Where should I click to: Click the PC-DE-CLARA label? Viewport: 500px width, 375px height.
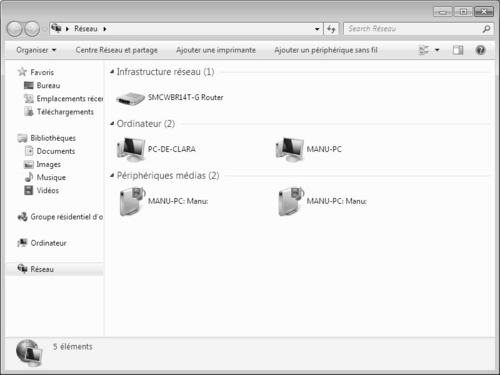click(x=172, y=149)
